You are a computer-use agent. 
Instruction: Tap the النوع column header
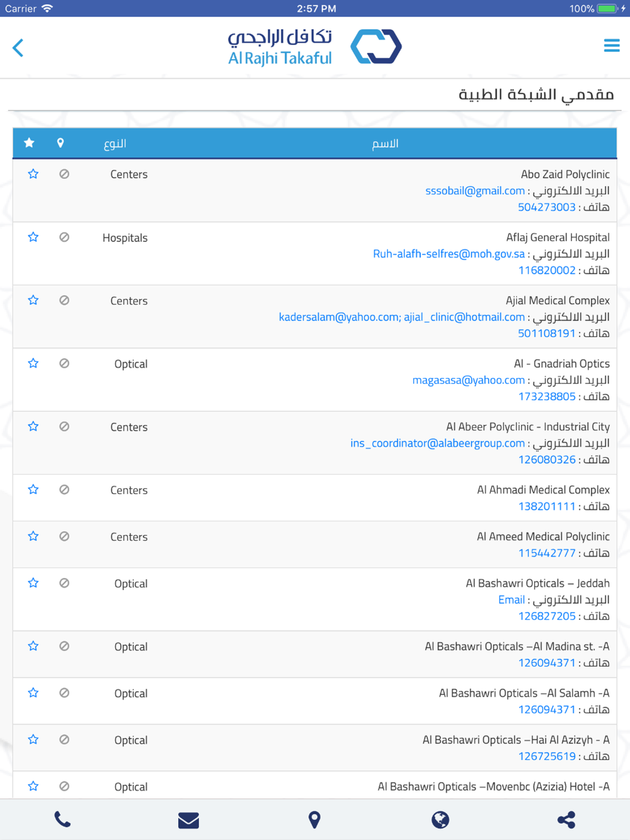coord(115,144)
